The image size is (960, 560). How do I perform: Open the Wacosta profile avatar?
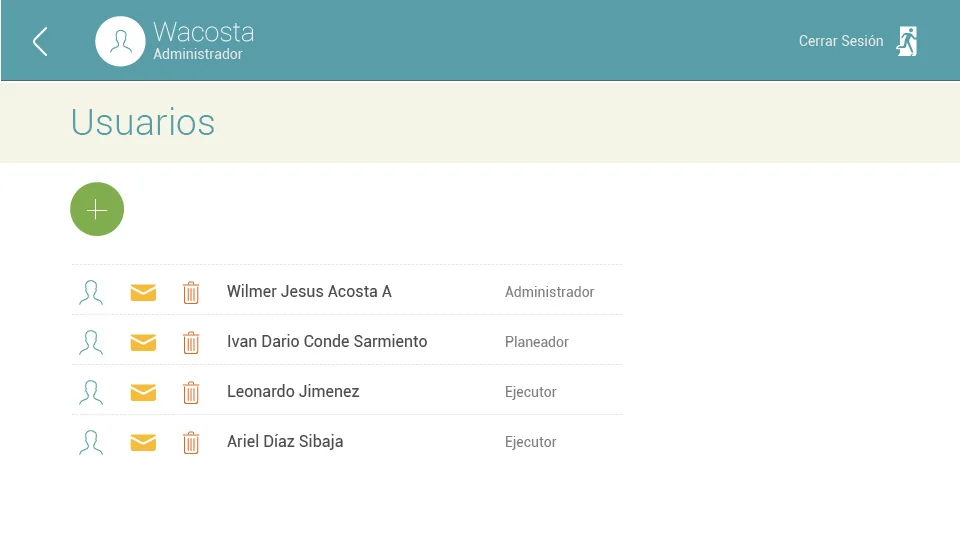[x=120, y=41]
